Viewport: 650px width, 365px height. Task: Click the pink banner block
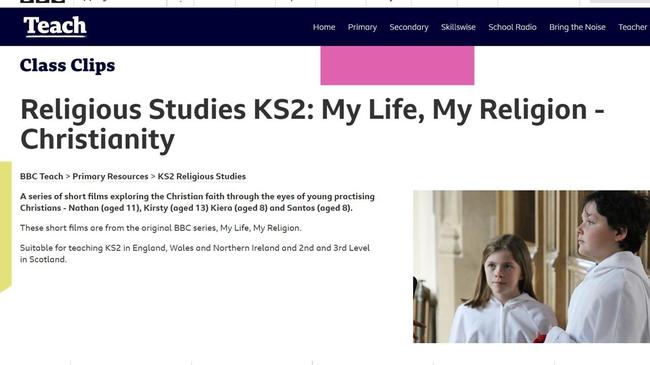(397, 66)
